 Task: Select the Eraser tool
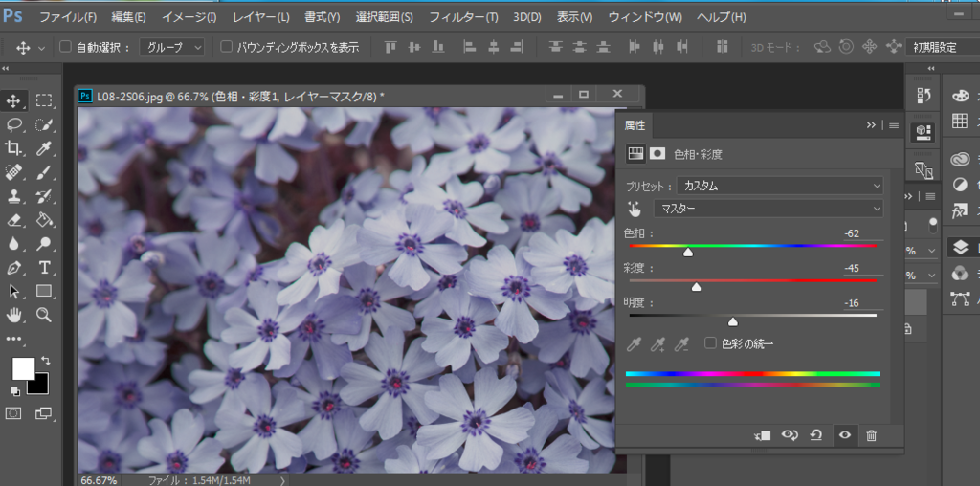coord(13,220)
